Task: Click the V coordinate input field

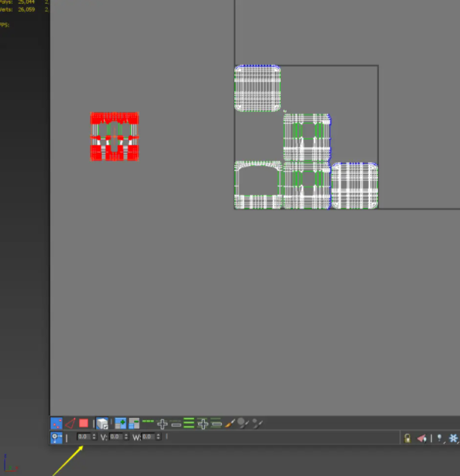Action: (x=116, y=437)
